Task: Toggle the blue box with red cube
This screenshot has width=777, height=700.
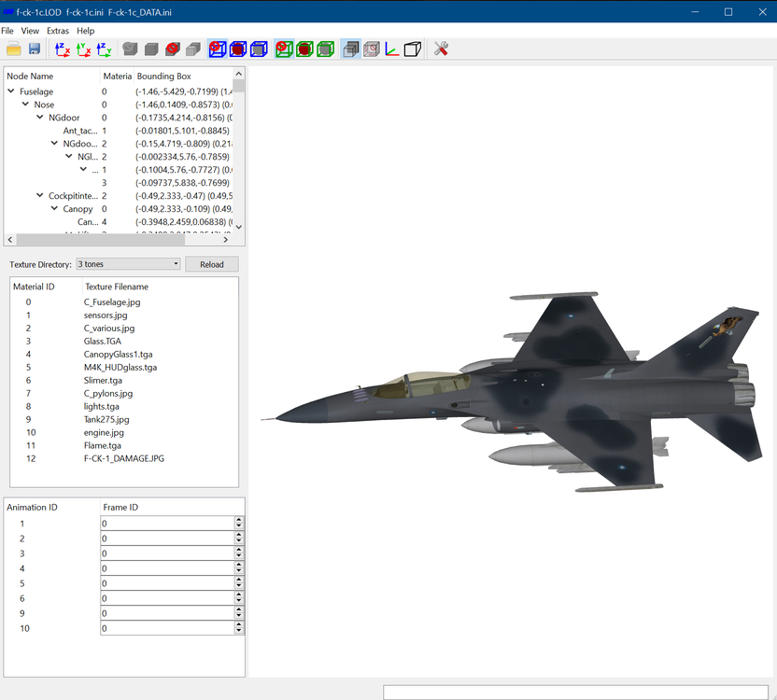Action: tap(238, 49)
